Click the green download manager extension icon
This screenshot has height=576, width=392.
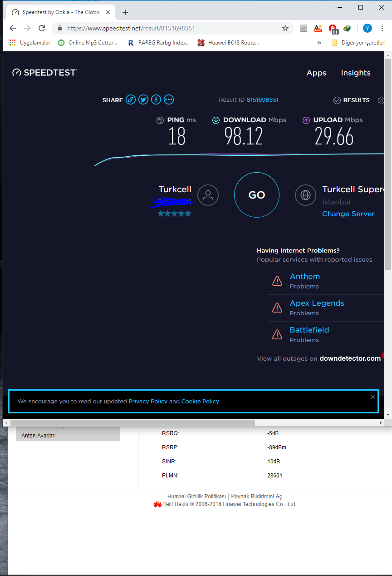[347, 28]
